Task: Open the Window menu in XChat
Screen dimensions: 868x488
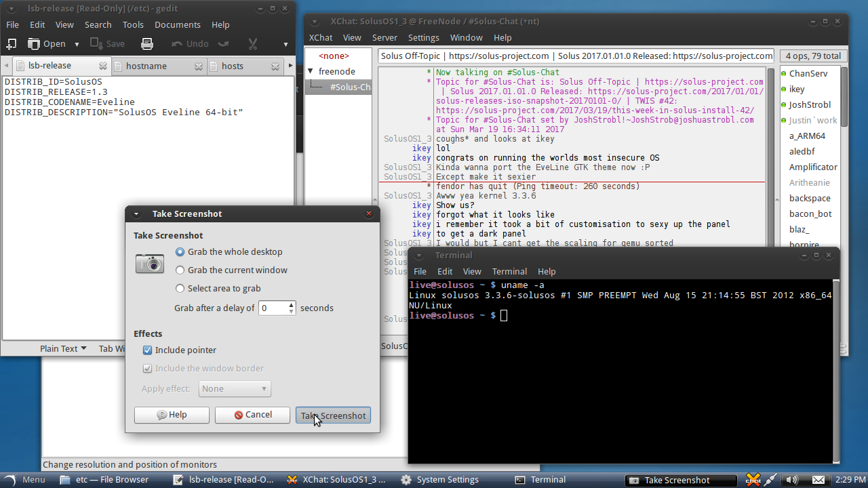Action: [467, 37]
